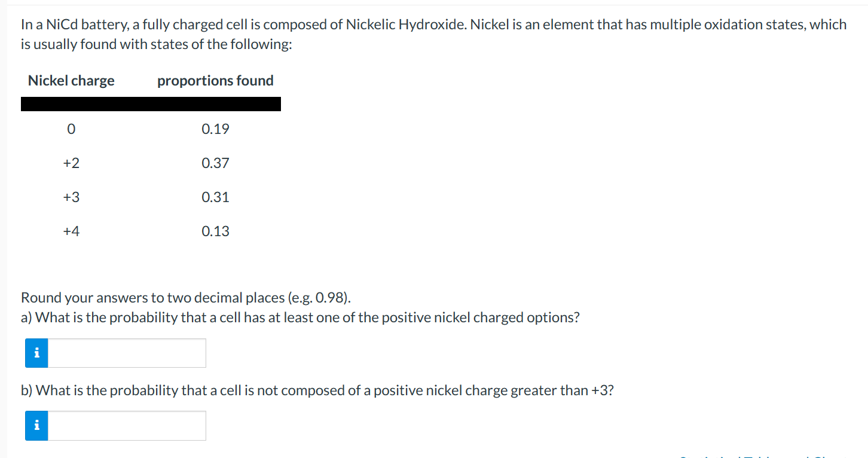
Task: Select the 0.19 proportion value
Action: click(215, 129)
